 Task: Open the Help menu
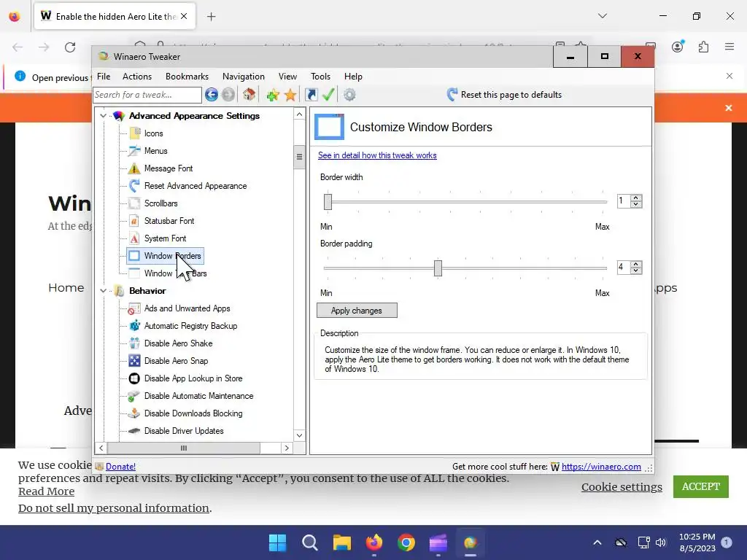click(x=354, y=77)
